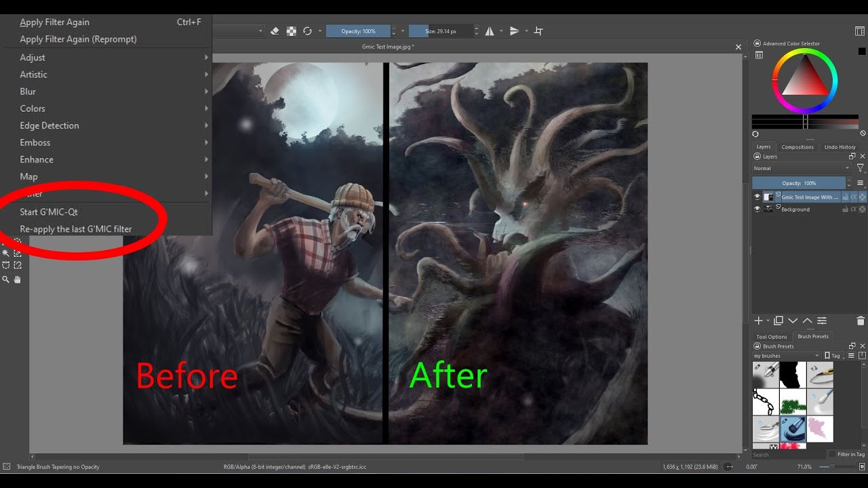Open the layer filter funnel icon
Screen dimensions: 868x488
(860, 168)
